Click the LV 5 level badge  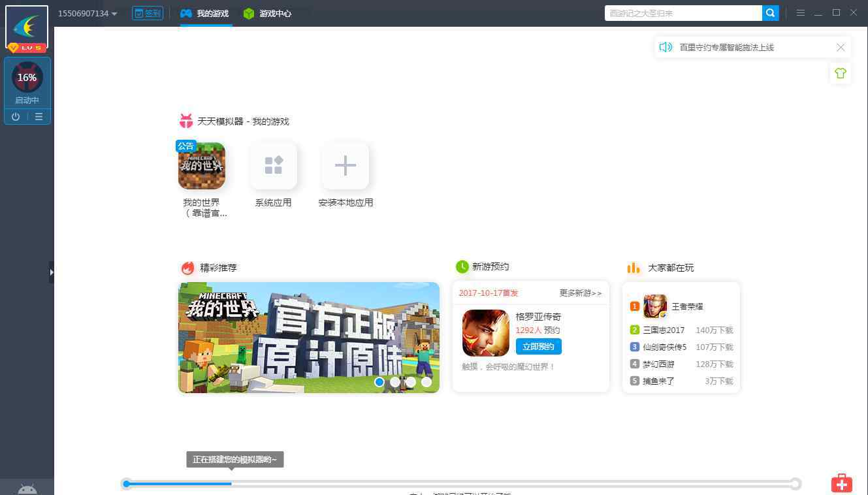click(x=27, y=48)
